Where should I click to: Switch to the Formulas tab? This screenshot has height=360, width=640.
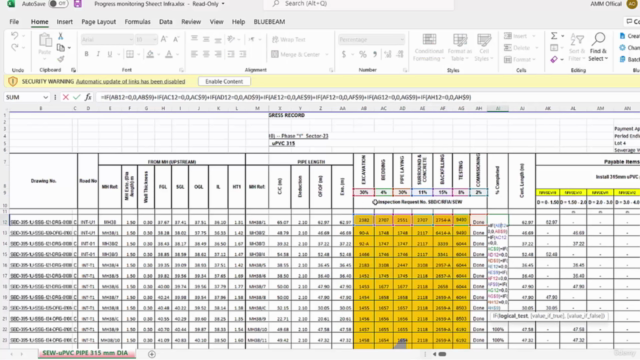[138, 22]
